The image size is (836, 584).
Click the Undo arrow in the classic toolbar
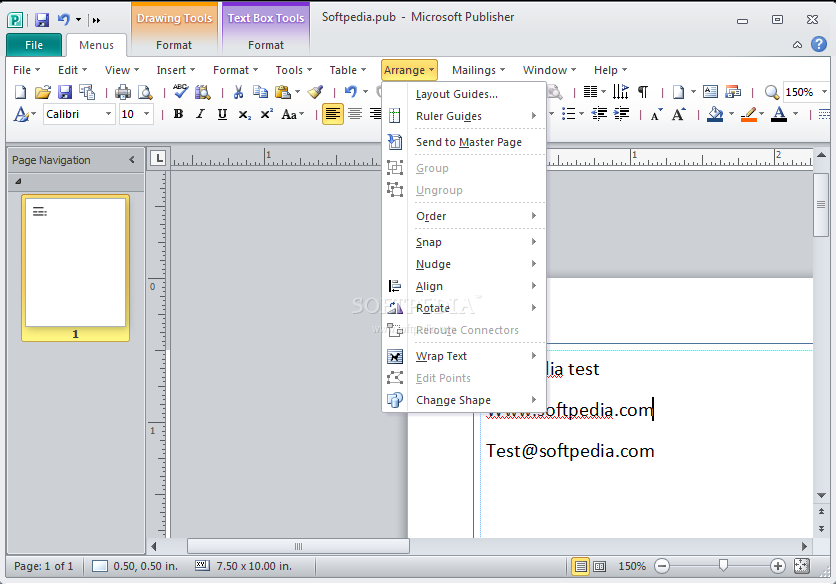coord(350,92)
